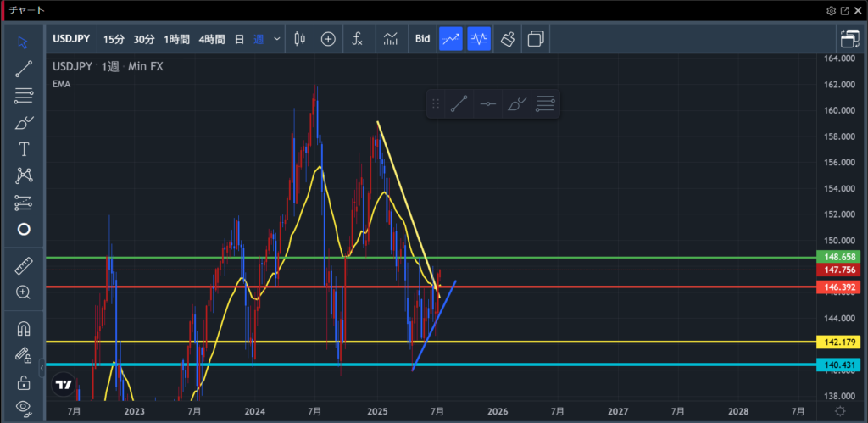This screenshot has width=868, height=423.
Task: Click the green 148.658 price label
Action: tap(838, 258)
